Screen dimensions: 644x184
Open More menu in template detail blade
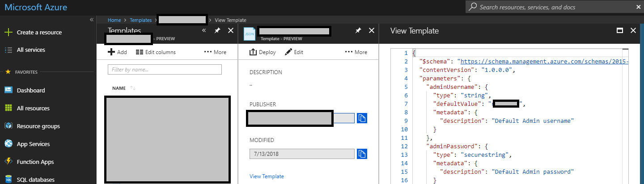pos(356,52)
